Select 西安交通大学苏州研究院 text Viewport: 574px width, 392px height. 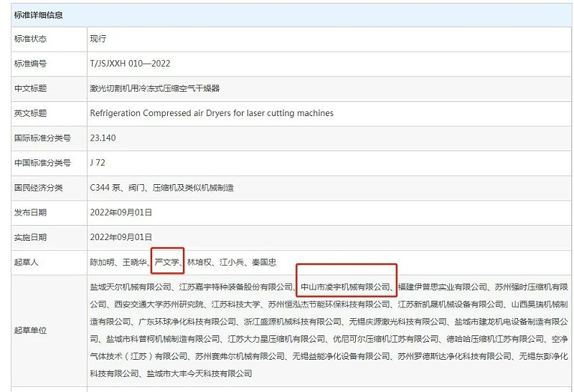159,305
